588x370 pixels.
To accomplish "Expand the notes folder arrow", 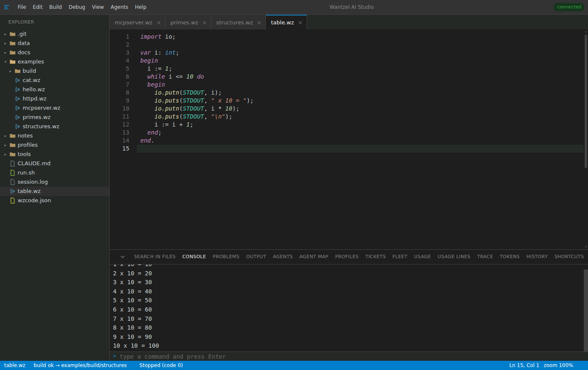I will pyautogui.click(x=5, y=136).
